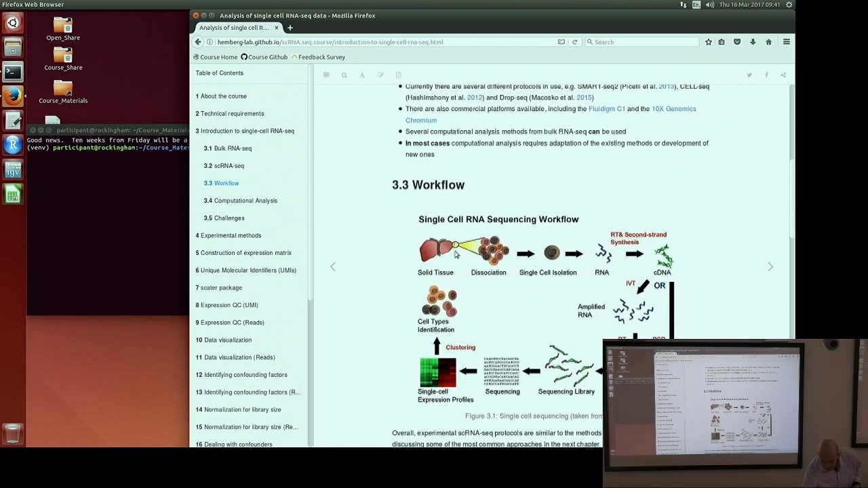Bookmark this page with the star icon
The height and width of the screenshot is (488, 868).
708,42
